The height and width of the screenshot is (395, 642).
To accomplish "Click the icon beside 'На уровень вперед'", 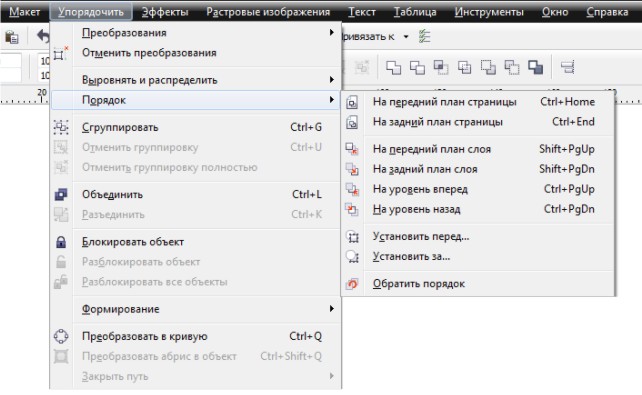I will 352,189.
